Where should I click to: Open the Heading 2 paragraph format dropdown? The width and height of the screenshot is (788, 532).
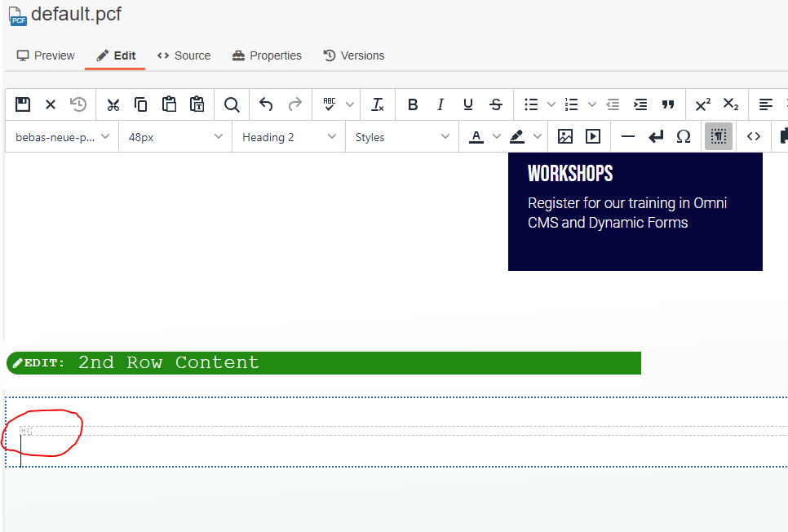287,136
